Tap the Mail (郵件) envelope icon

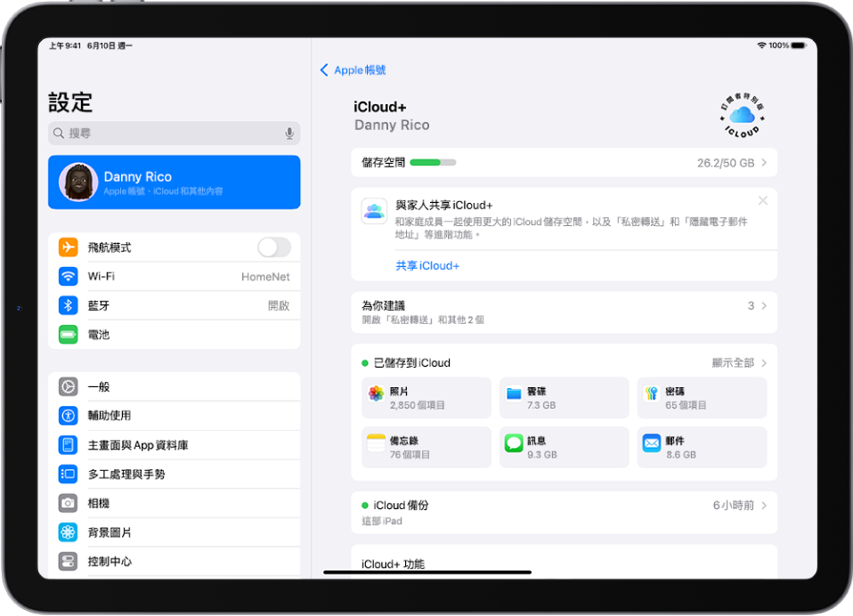652,442
